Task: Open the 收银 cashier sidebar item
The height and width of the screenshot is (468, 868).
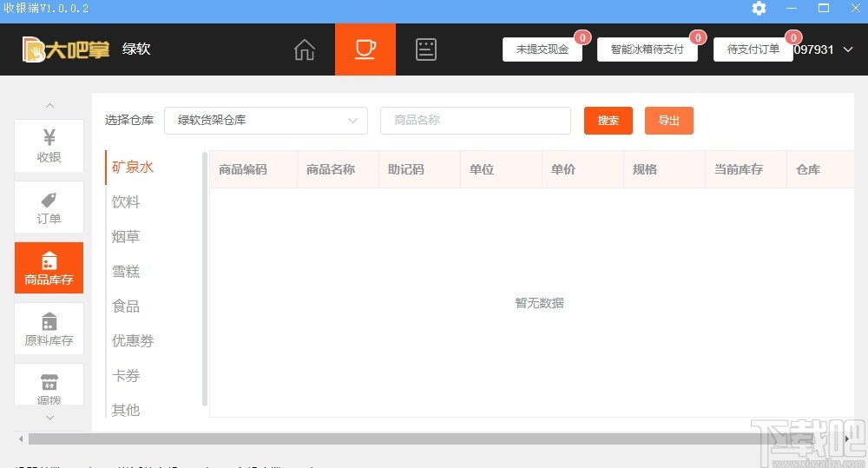Action: click(49, 146)
